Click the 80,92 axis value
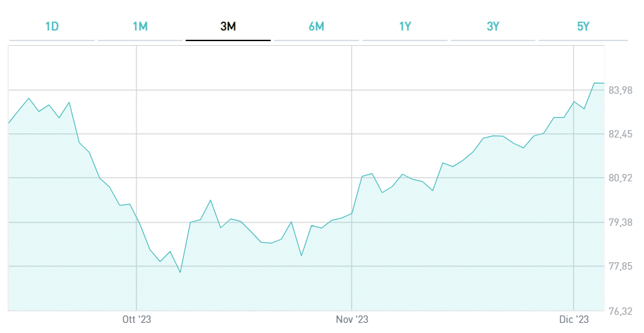 coord(620,178)
